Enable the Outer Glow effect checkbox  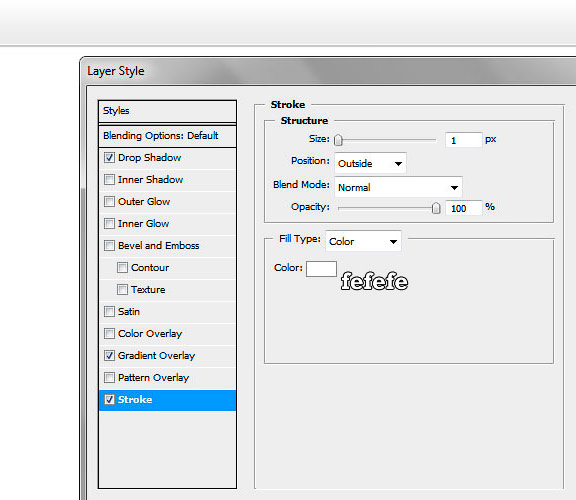click(x=109, y=202)
